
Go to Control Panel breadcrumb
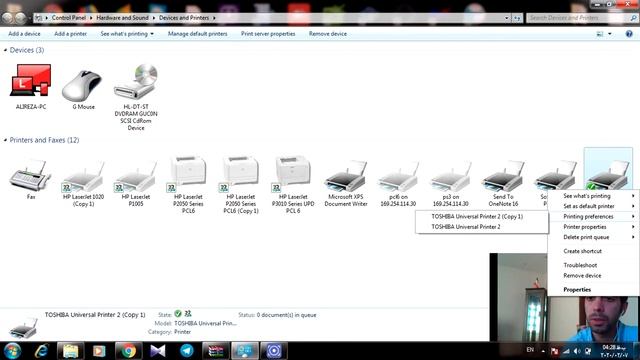click(69, 18)
